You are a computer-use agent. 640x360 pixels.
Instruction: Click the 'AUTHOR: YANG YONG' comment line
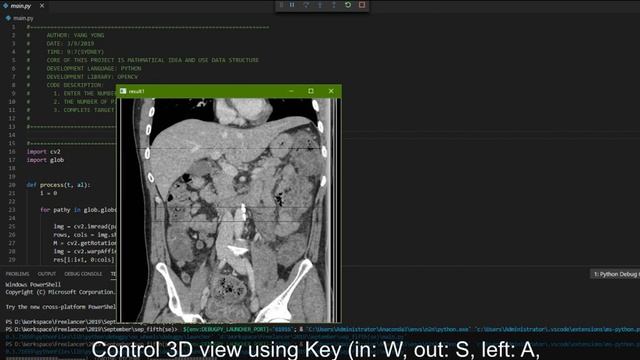coord(75,36)
